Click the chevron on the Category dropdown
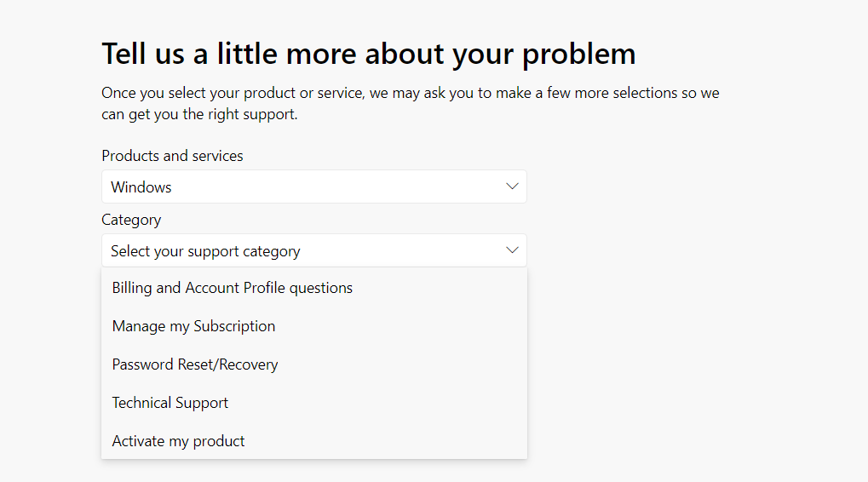This screenshot has height=482, width=868. point(512,250)
